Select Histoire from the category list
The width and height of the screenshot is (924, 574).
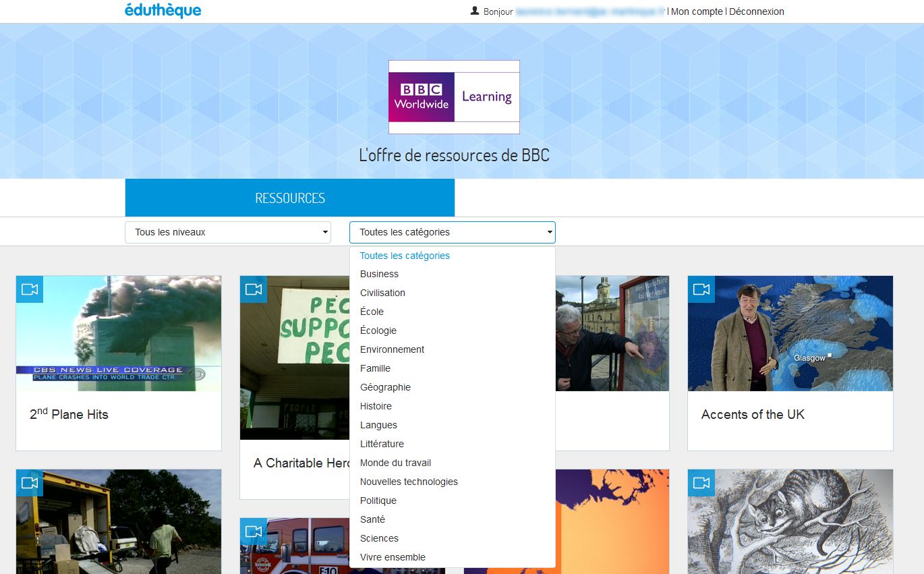click(x=376, y=406)
